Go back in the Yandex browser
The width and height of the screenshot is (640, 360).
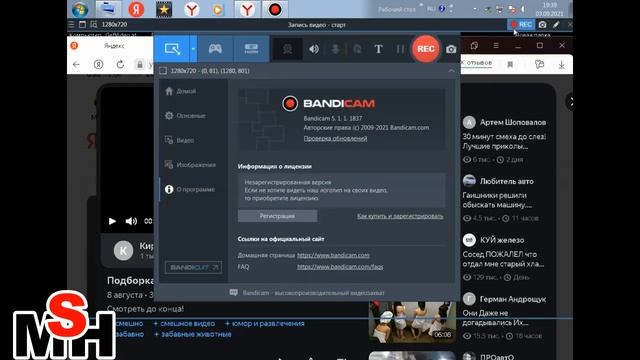tap(76, 64)
